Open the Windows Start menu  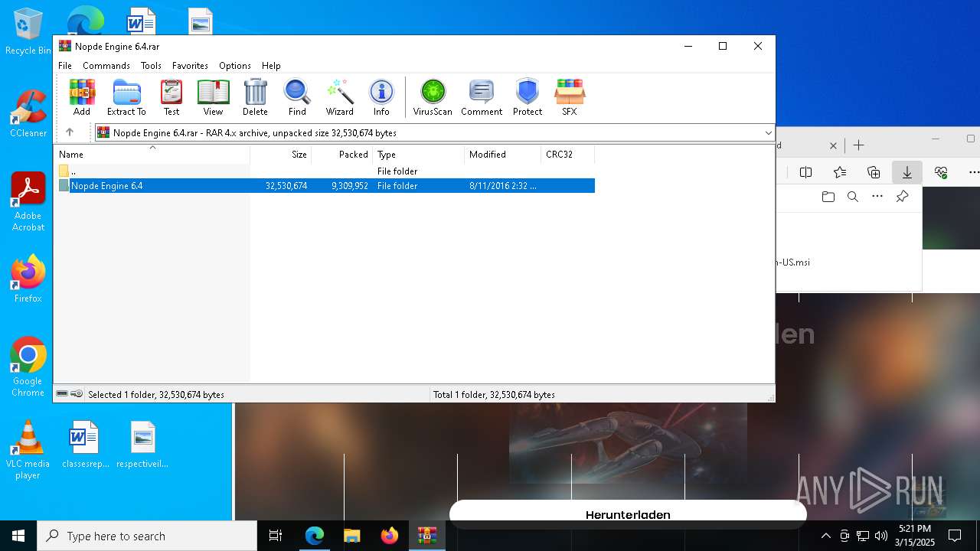pos(18,536)
